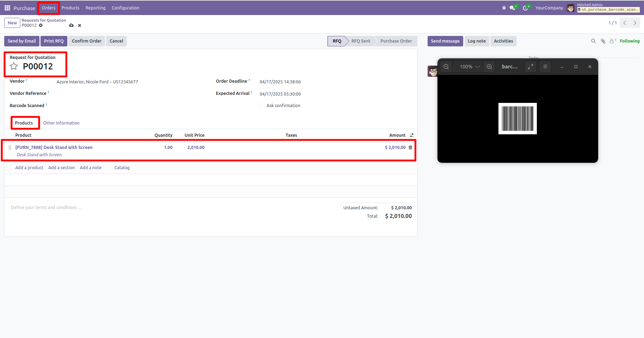
Task: Click the Purchase app title
Action: tap(24, 8)
